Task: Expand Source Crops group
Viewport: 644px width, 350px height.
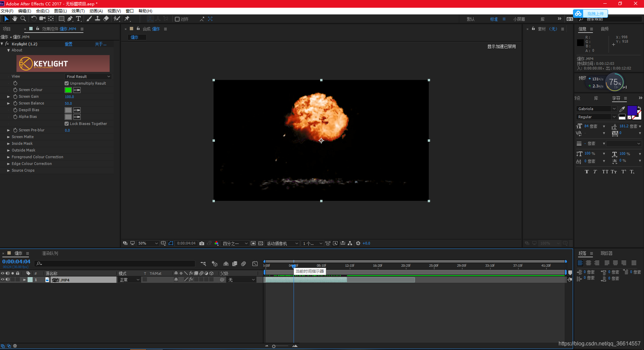Action: (8, 171)
